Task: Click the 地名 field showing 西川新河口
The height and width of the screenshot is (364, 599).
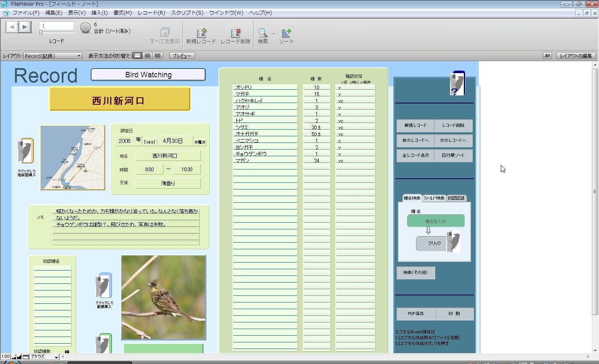Action: pyautogui.click(x=168, y=156)
